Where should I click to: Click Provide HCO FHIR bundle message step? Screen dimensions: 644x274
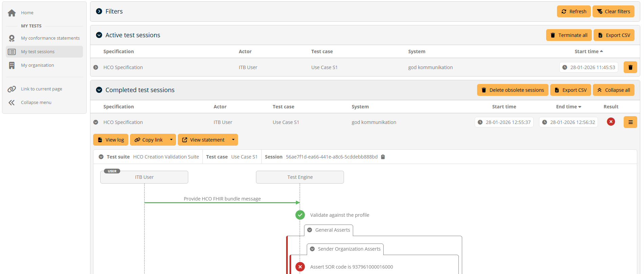222,199
